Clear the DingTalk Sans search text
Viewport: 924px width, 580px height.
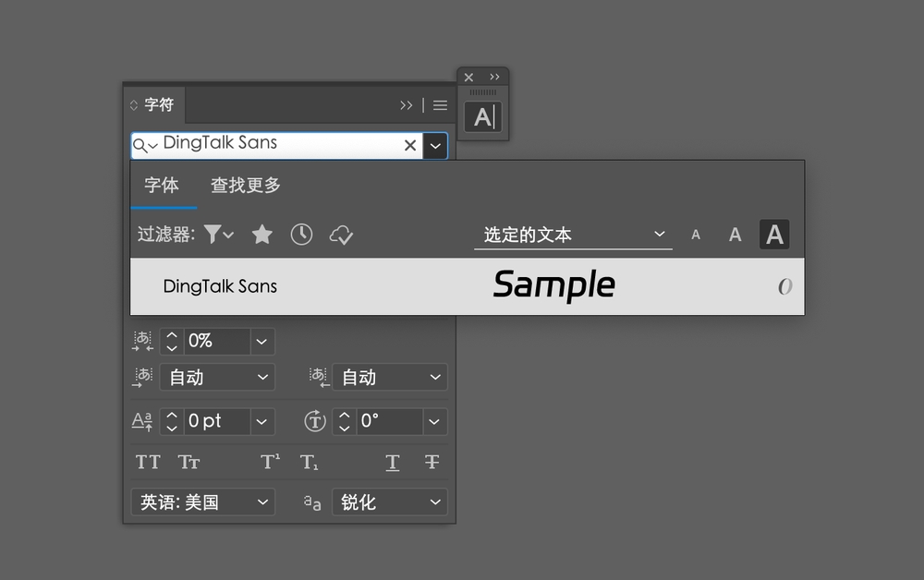(x=410, y=145)
